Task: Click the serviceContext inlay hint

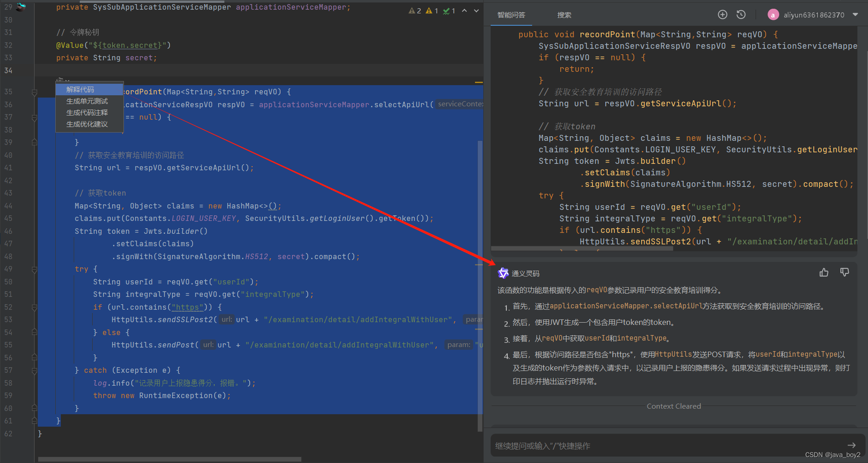Action: [459, 104]
